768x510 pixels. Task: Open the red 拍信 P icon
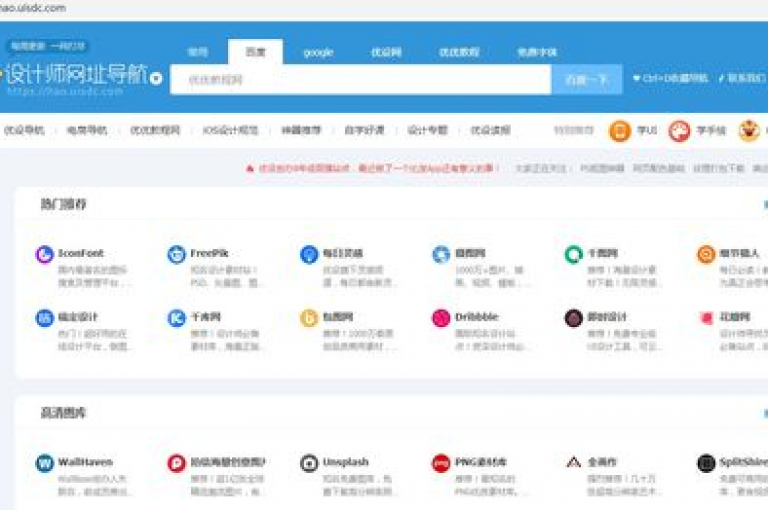(x=176, y=463)
